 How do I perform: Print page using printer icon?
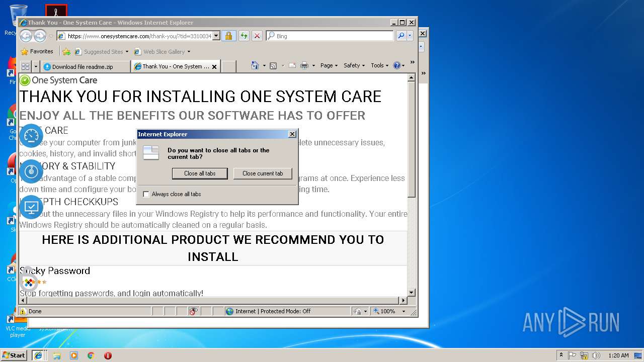coord(304,65)
